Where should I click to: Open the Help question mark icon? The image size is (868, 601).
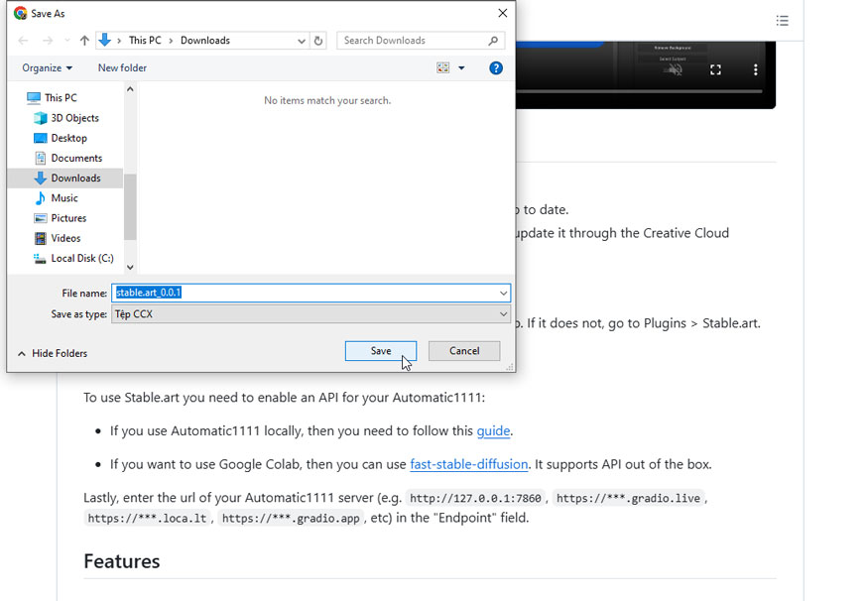pyautogui.click(x=496, y=68)
